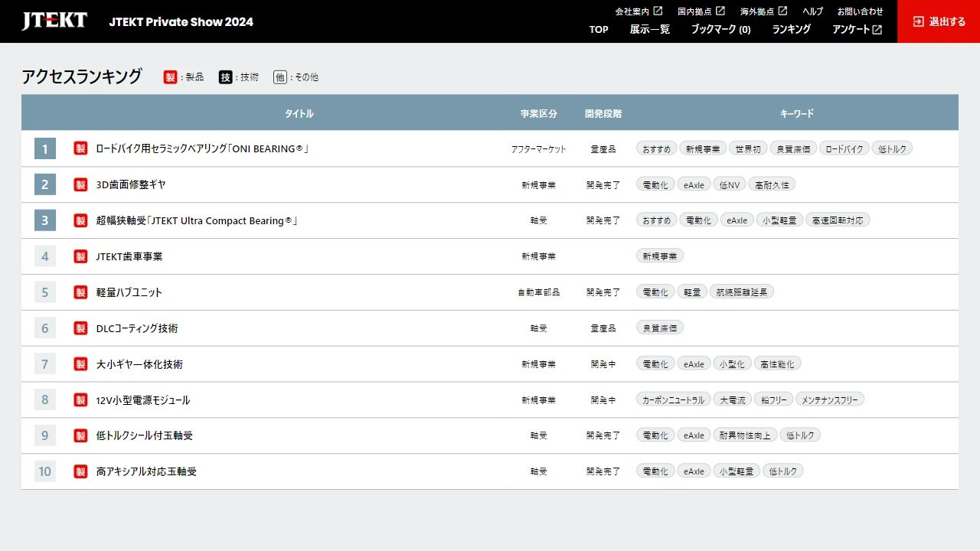Click the 世界初 keyword tag
The image size is (980, 551).
[747, 148]
